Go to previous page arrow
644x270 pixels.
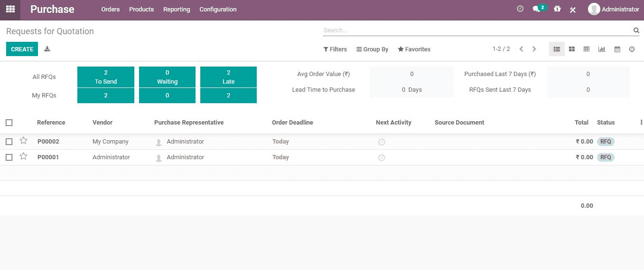pyautogui.click(x=521, y=49)
